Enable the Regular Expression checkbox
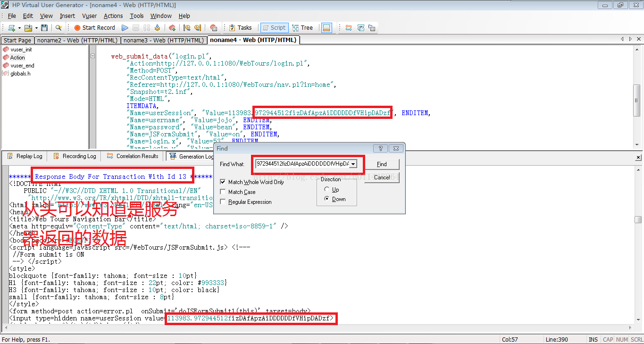Image resolution: width=644 pixels, height=344 pixels. 223,202
